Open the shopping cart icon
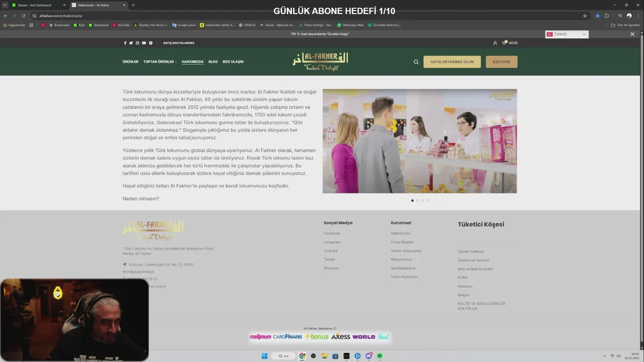The height and width of the screenshot is (362, 644). coord(504,43)
